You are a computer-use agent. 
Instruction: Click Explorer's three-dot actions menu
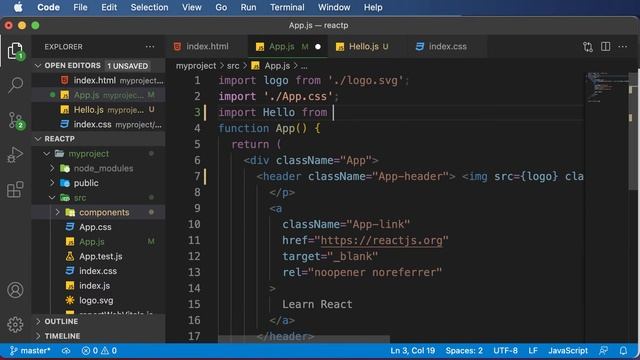[150, 47]
